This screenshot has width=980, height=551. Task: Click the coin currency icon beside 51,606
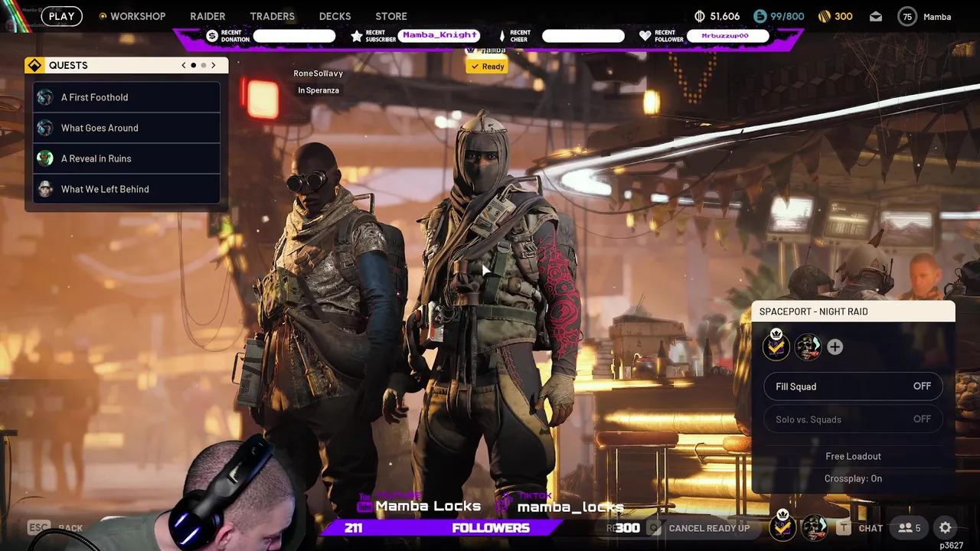coord(700,16)
